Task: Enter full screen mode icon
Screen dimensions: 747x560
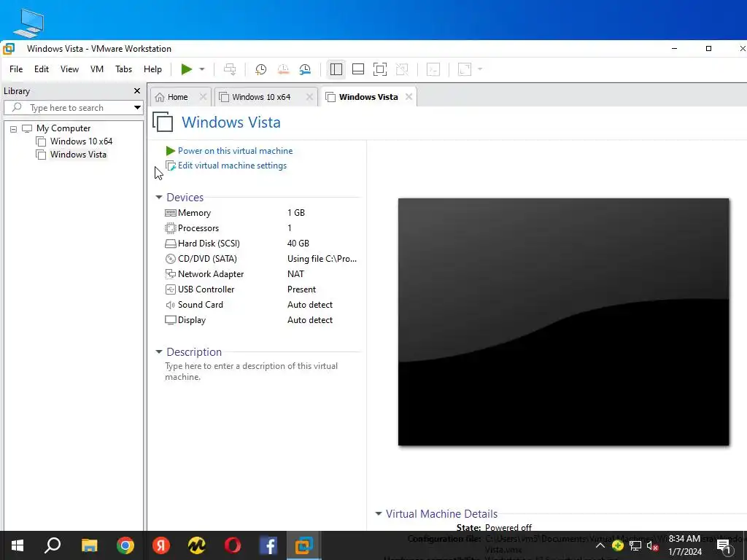Action: [379, 69]
